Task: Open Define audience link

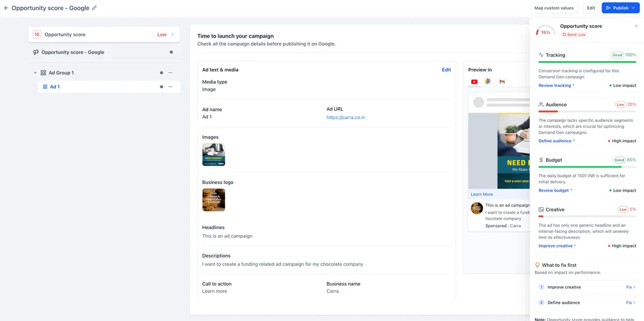Action: (557, 141)
